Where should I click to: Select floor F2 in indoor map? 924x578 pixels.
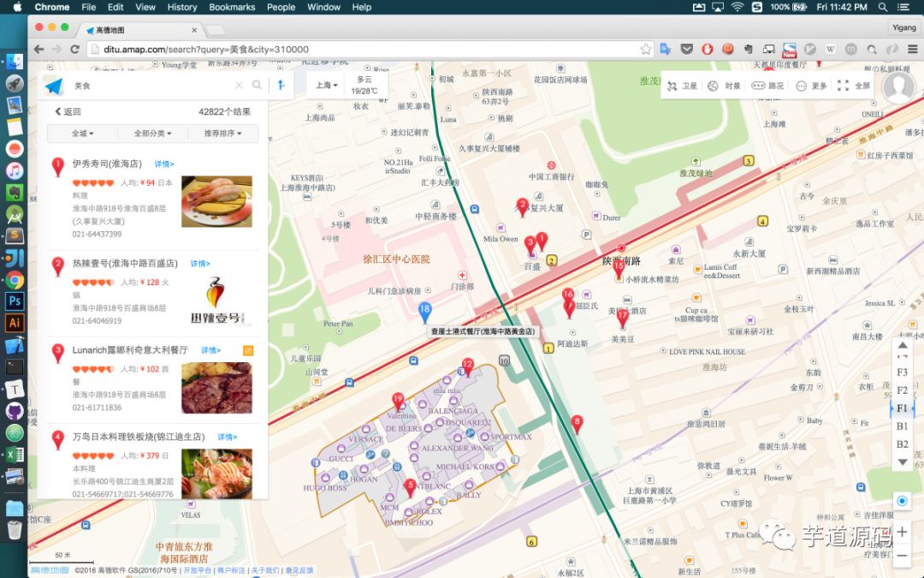pyautogui.click(x=903, y=390)
